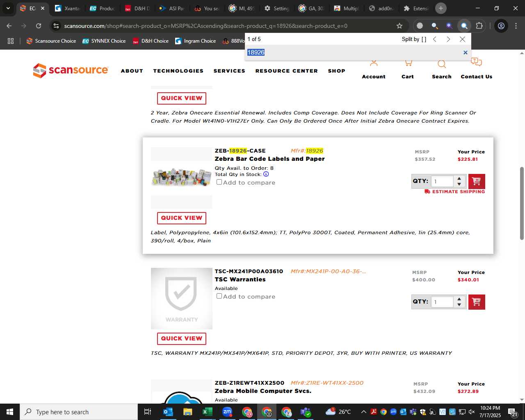
Task: Click QUICK VIEW for Onecare Essential Renewal
Action: pos(182,98)
